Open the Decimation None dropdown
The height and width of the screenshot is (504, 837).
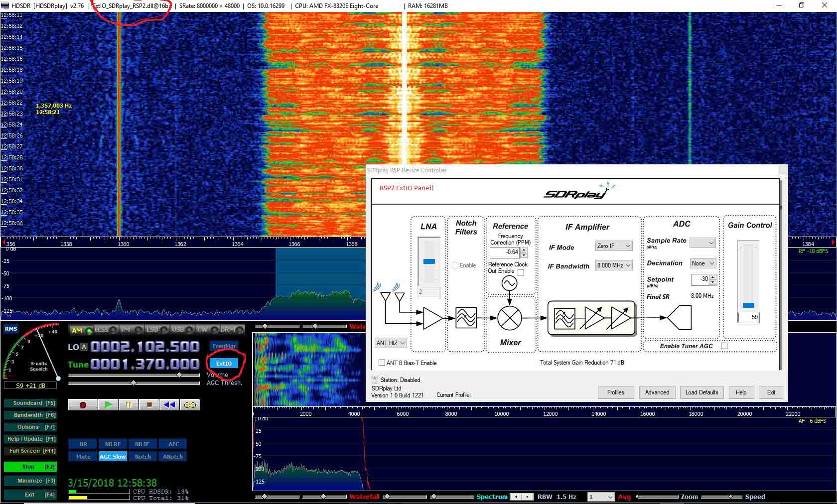[x=702, y=263]
